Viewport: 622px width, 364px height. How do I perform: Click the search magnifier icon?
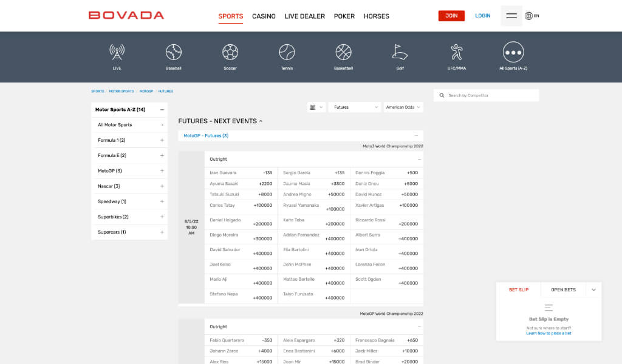[442, 95]
